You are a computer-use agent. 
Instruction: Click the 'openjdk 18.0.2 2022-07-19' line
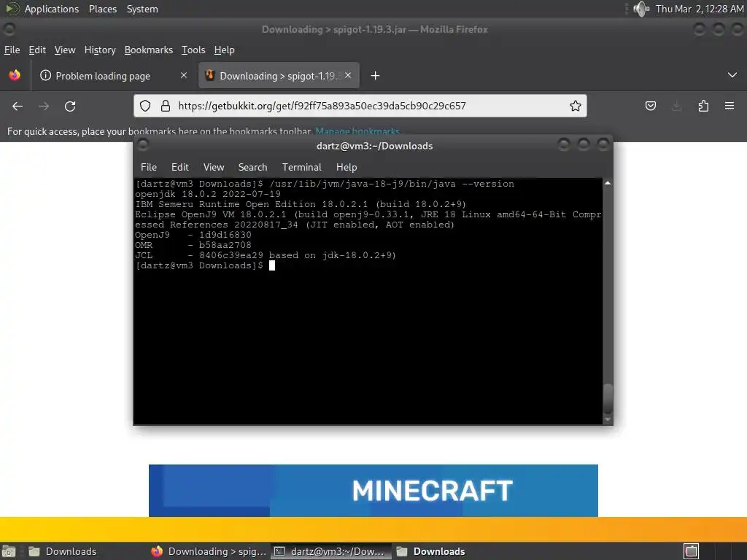click(x=208, y=194)
